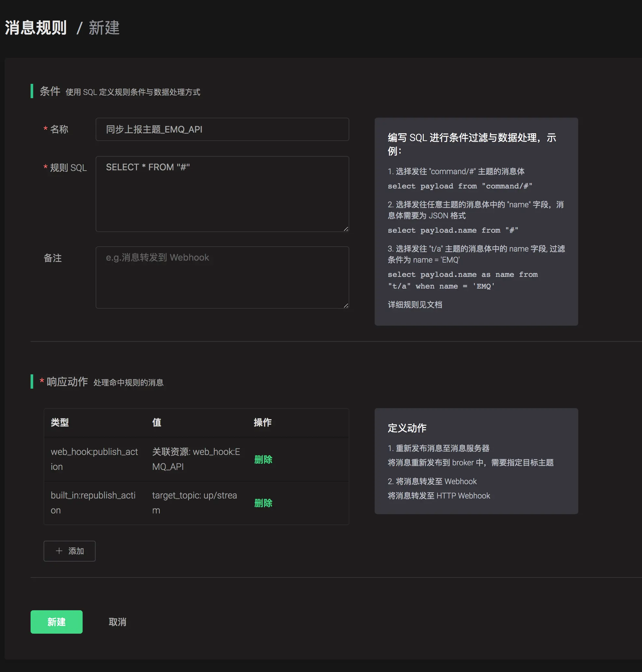Grab the resize handle of SQL textarea

click(x=346, y=229)
